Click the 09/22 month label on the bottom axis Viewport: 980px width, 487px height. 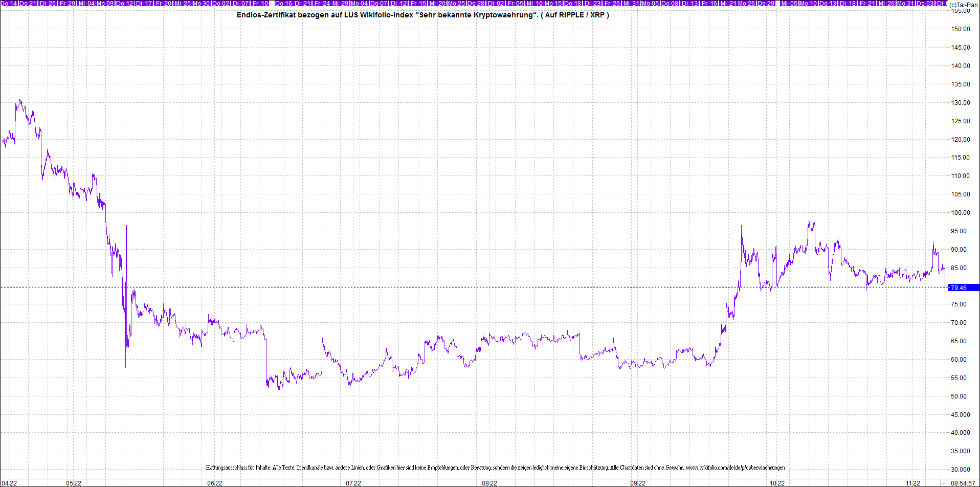638,483
